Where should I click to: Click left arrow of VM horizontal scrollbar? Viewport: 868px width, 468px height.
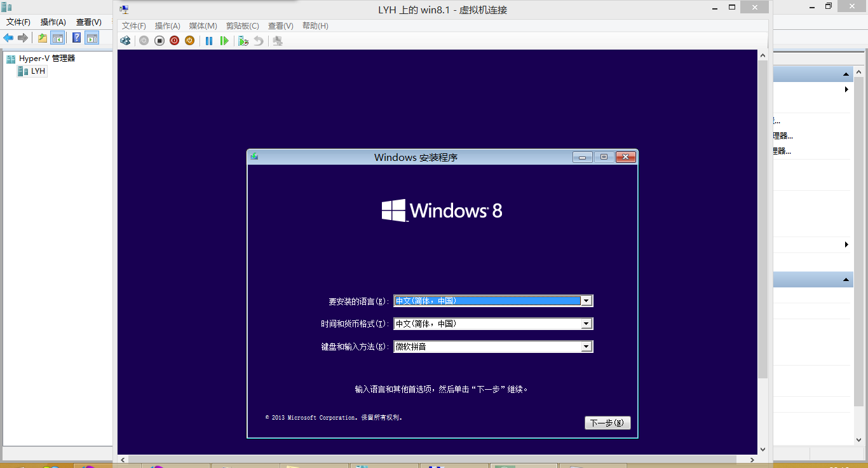(x=123, y=459)
